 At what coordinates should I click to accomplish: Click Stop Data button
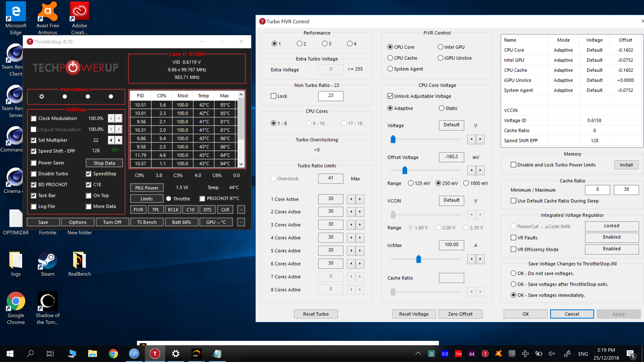pyautogui.click(x=104, y=163)
